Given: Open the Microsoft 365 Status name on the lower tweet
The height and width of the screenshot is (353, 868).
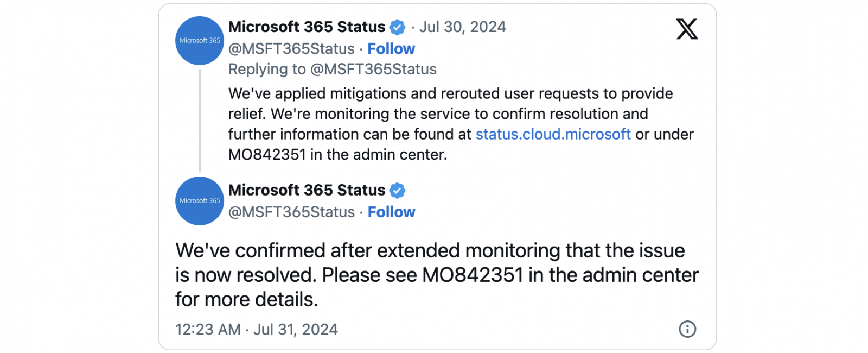Looking at the screenshot, I should coord(307,191).
